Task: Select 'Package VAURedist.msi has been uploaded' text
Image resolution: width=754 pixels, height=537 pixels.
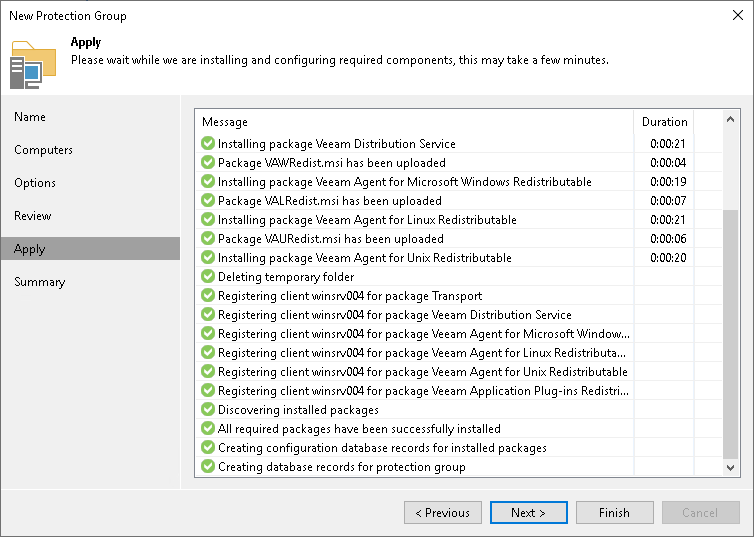Action: pyautogui.click(x=331, y=239)
